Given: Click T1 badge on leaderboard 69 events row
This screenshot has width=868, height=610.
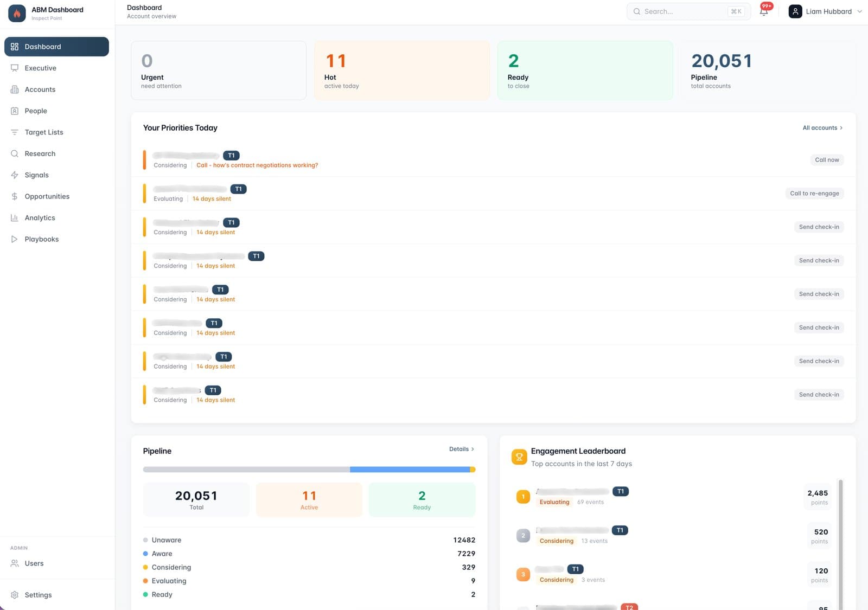Looking at the screenshot, I should pyautogui.click(x=621, y=491).
